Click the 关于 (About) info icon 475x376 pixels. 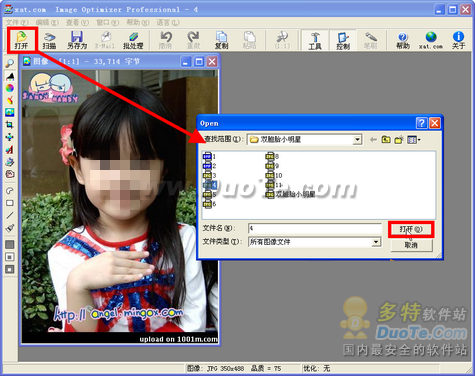point(459,40)
